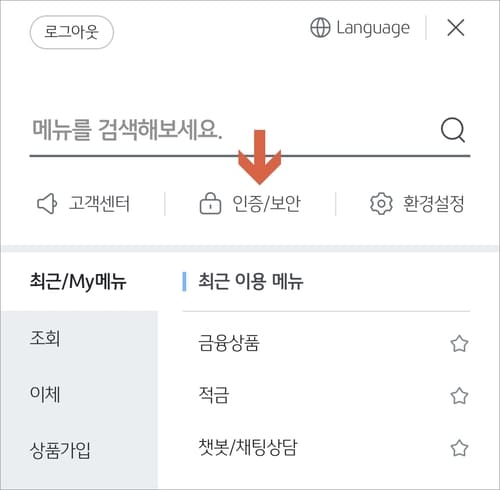This screenshot has height=490, width=500.
Task: Toggle the favorite star for 챗봇/채팅상담
Action: click(459, 448)
